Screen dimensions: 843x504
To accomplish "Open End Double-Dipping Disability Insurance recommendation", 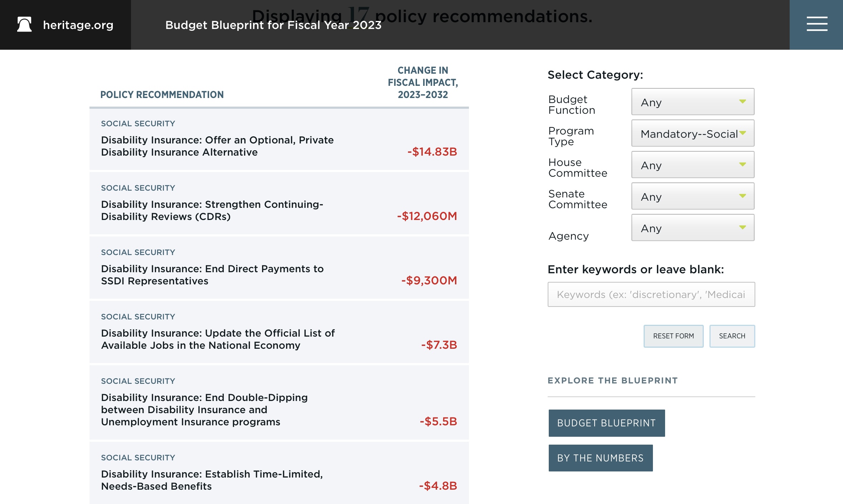I will (204, 410).
